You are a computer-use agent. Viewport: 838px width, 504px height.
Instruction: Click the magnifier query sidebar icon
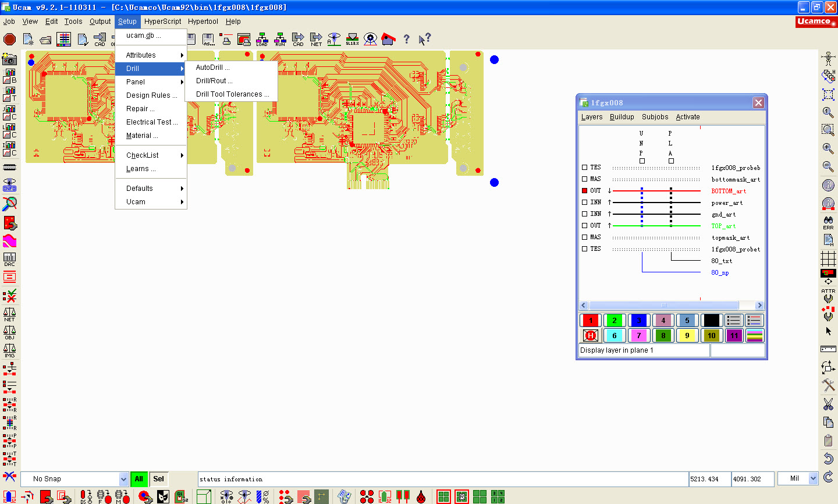9,203
